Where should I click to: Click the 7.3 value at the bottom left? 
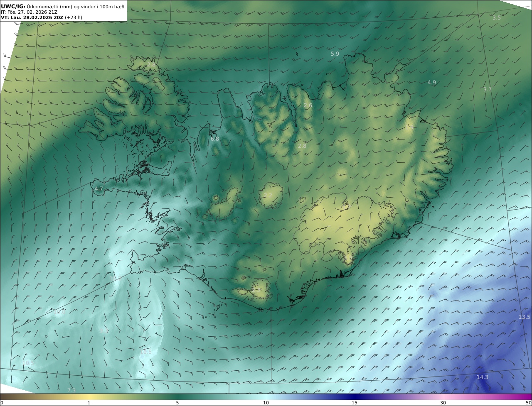pos(71,391)
